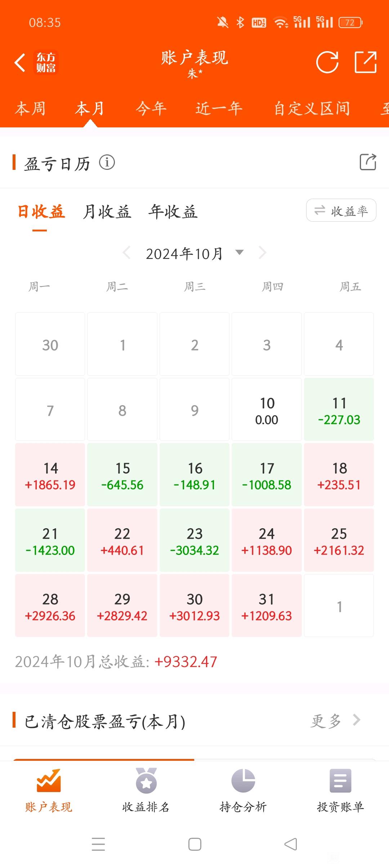The height and width of the screenshot is (868, 389).
Task: Select October 23 cell showing -3034.32
Action: tap(194, 540)
